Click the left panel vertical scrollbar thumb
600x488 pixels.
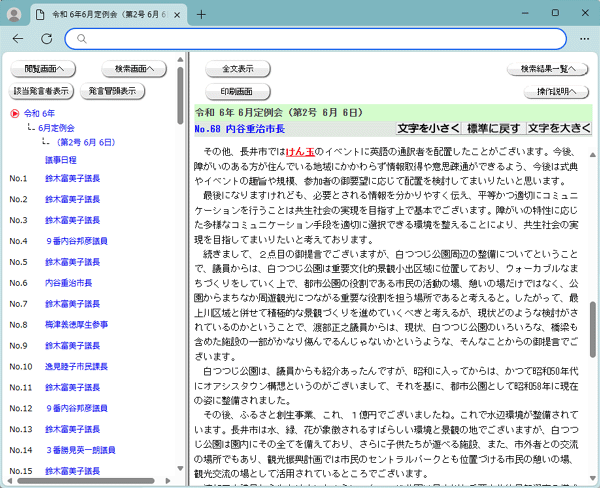coord(180,96)
